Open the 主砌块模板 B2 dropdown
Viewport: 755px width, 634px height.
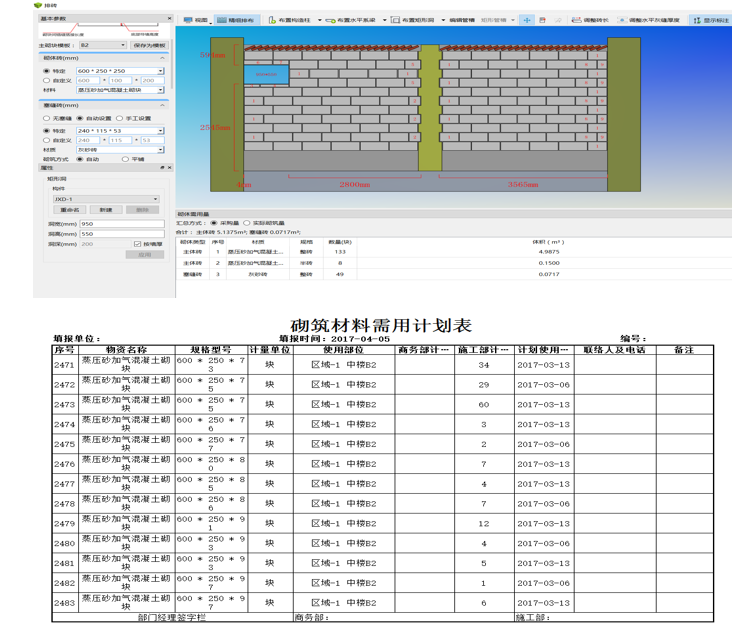[122, 45]
